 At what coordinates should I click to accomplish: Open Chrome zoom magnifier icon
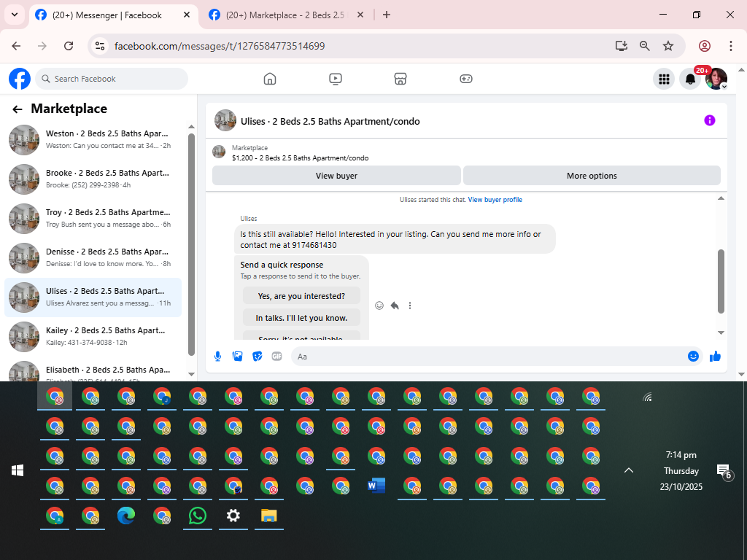tap(645, 46)
